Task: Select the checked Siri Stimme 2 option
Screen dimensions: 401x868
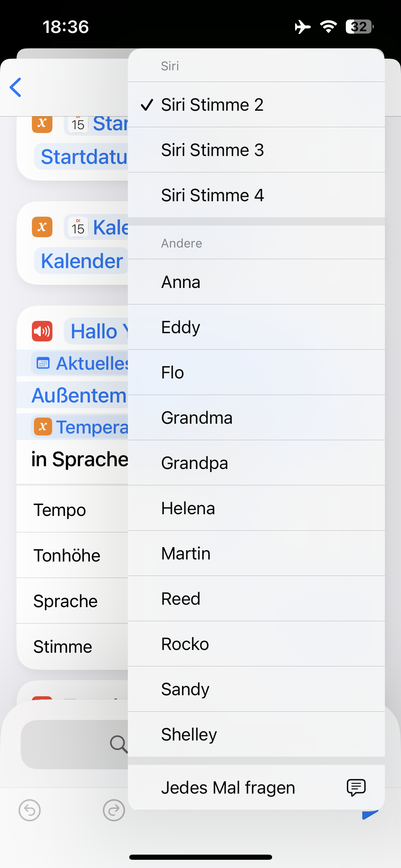Action: tap(212, 105)
